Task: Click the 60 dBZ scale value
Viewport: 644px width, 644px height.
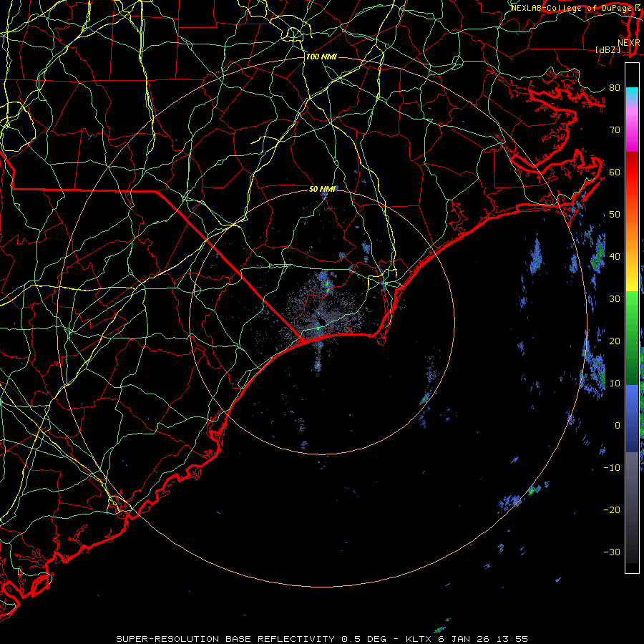Action: [x=615, y=172]
